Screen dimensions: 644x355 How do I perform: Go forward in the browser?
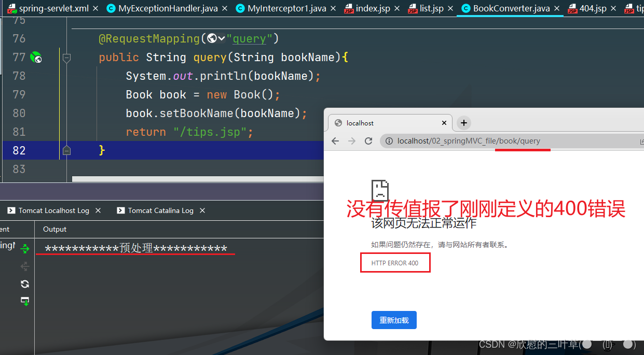coord(352,141)
